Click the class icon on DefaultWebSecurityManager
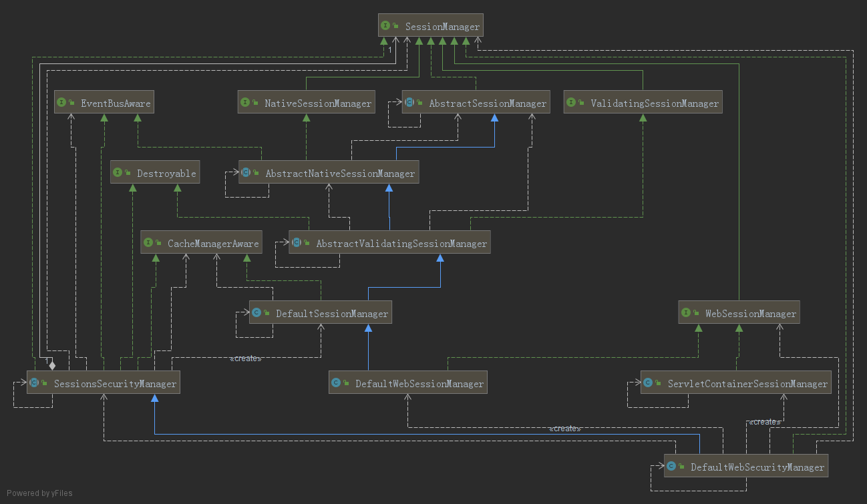 click(671, 467)
